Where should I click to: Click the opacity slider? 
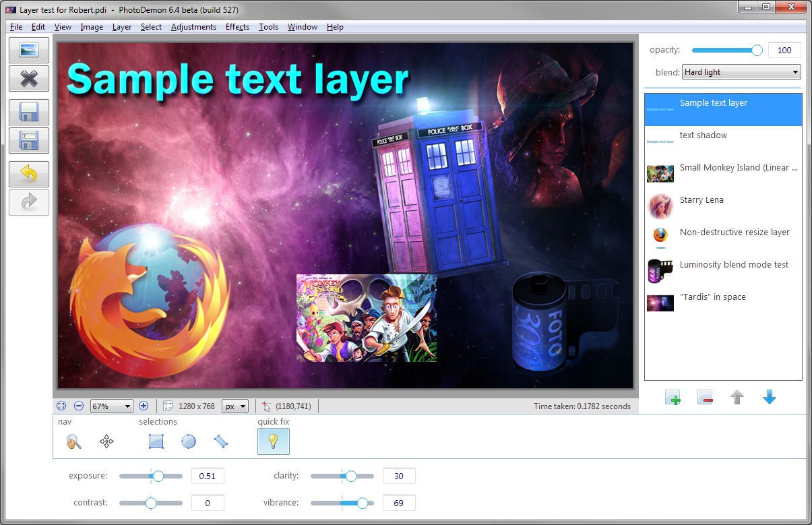click(x=726, y=50)
